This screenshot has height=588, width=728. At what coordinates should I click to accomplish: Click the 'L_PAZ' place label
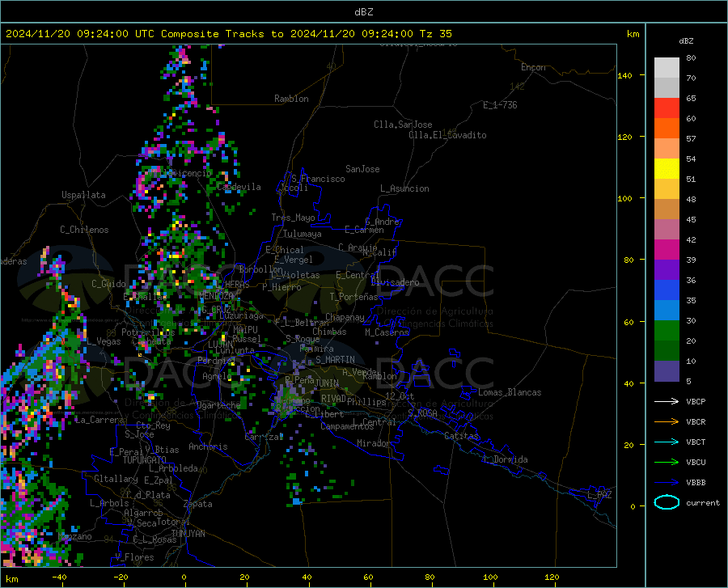click(599, 495)
